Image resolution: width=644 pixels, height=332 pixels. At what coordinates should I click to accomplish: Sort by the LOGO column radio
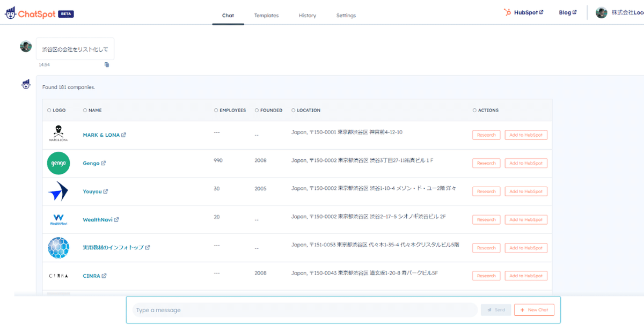[49, 110]
